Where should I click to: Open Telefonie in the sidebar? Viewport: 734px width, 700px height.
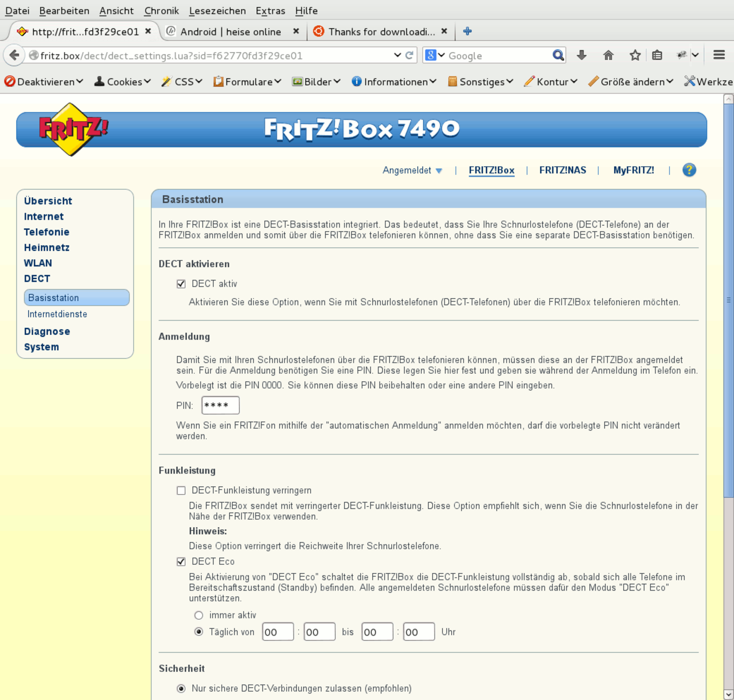46,232
